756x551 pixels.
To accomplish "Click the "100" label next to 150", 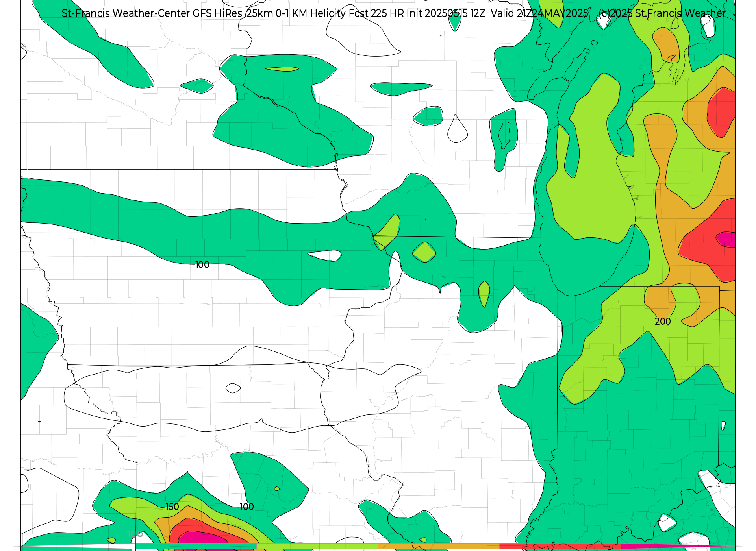I will tap(247, 507).
